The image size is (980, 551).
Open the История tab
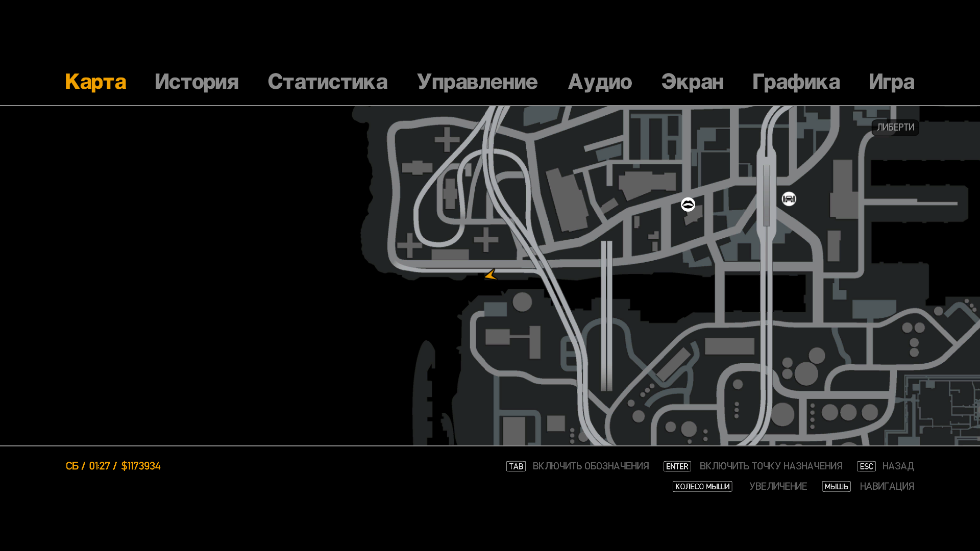(x=197, y=82)
